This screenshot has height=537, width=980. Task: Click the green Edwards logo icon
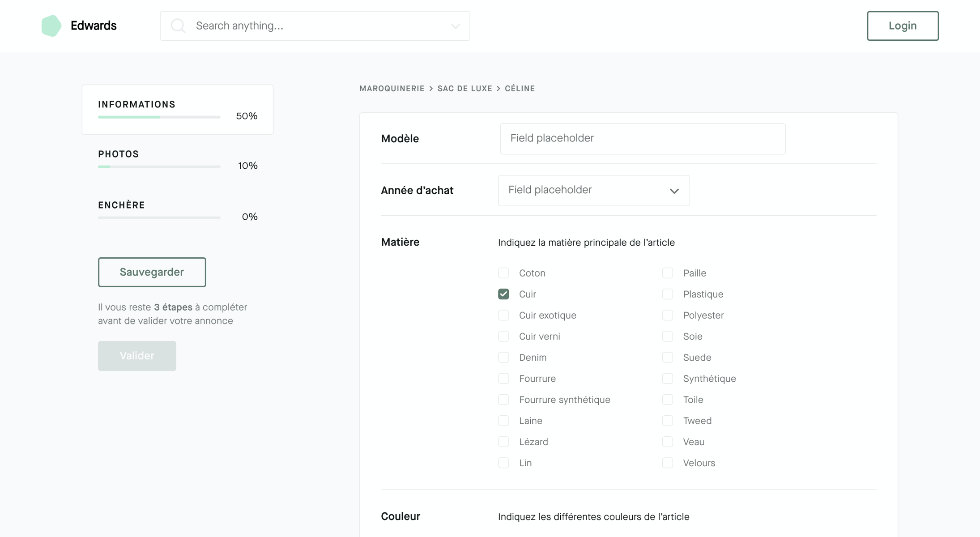51,26
